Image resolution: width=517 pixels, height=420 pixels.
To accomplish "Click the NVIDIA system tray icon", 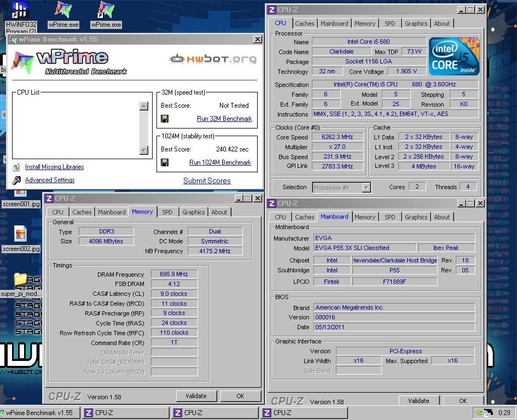I will (478, 412).
